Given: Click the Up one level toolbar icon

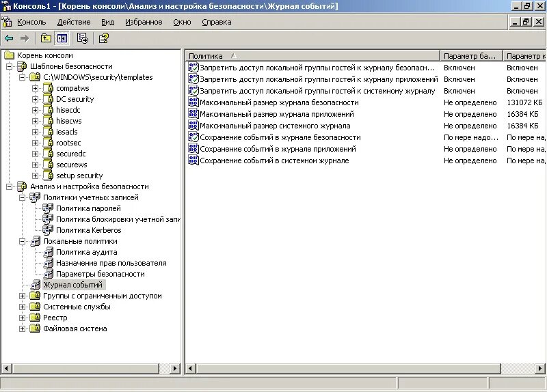Looking at the screenshot, I should 46,38.
